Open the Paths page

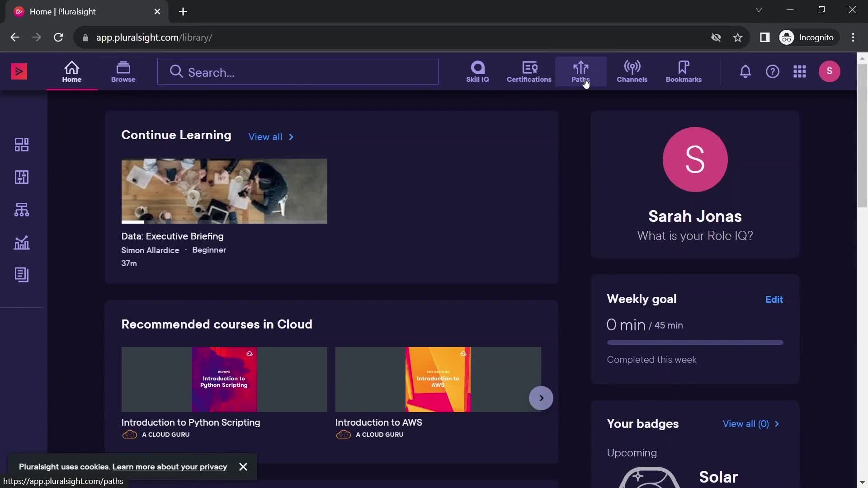[580, 72]
